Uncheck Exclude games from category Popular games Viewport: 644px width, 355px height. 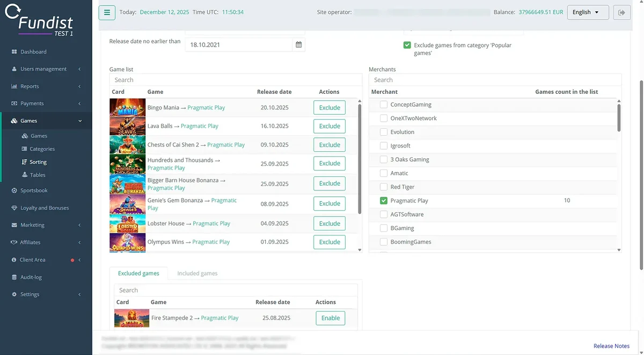(407, 46)
